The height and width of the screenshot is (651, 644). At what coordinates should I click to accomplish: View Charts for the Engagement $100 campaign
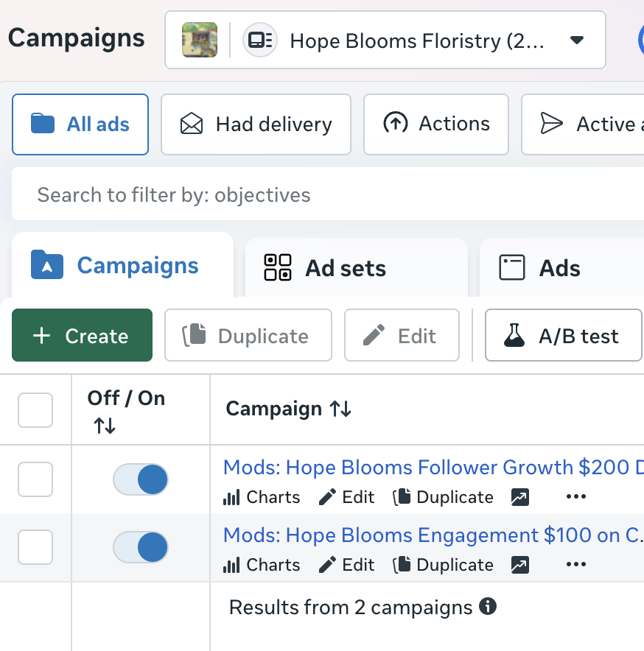point(262,565)
